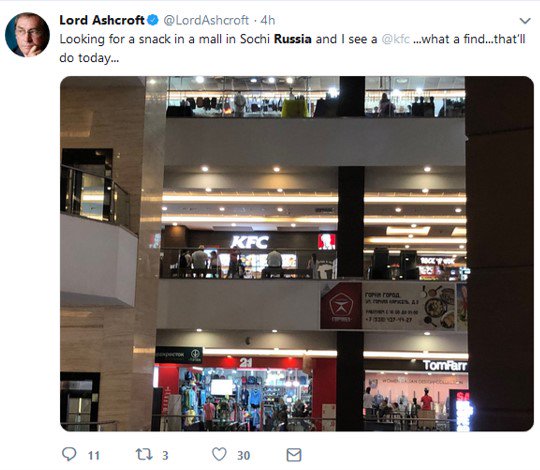Open the @LordAshcroft handle link
The image size is (540, 470).
pos(206,20)
